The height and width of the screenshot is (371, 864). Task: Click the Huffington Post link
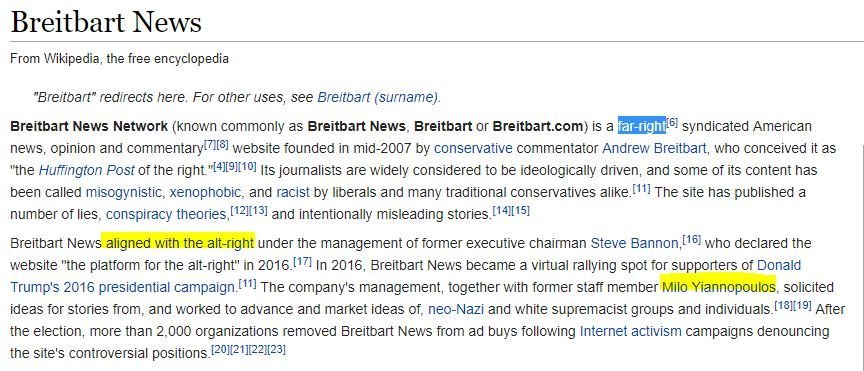click(x=86, y=170)
